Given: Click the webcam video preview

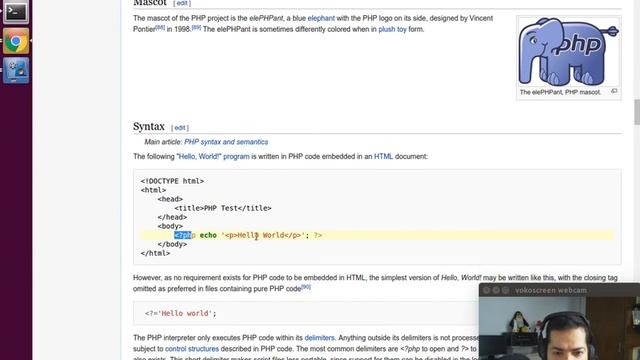Looking at the screenshot, I should (x=559, y=328).
